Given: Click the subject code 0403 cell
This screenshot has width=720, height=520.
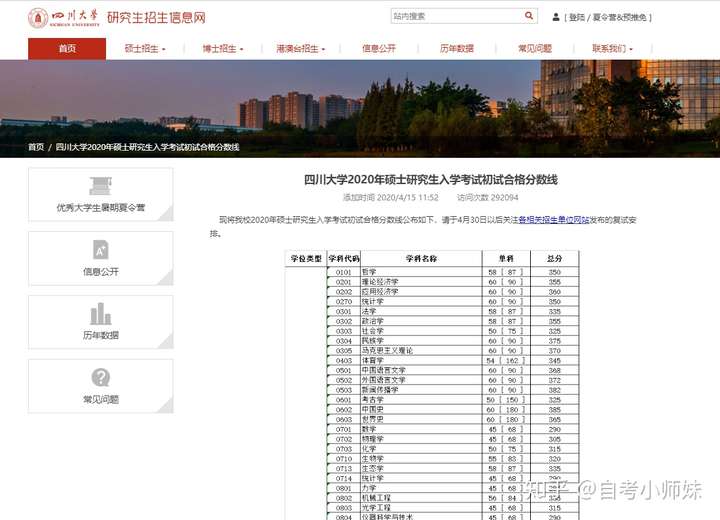Looking at the screenshot, I should pyautogui.click(x=344, y=361).
